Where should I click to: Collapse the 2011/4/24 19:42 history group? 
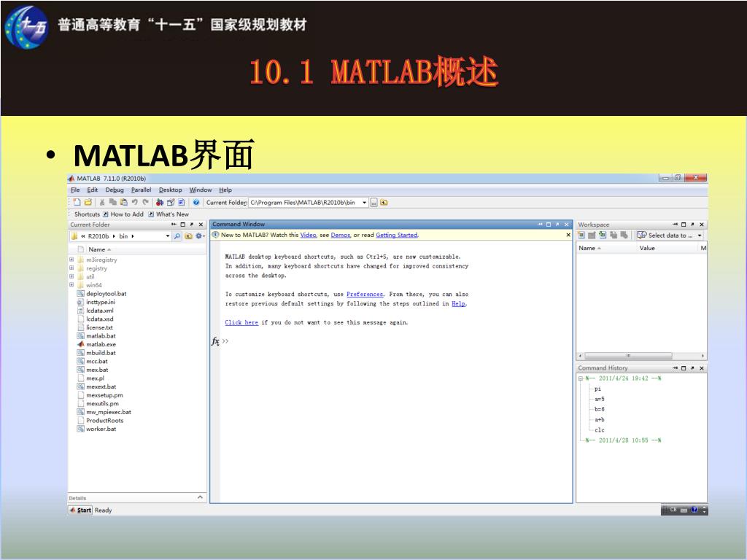tap(581, 378)
